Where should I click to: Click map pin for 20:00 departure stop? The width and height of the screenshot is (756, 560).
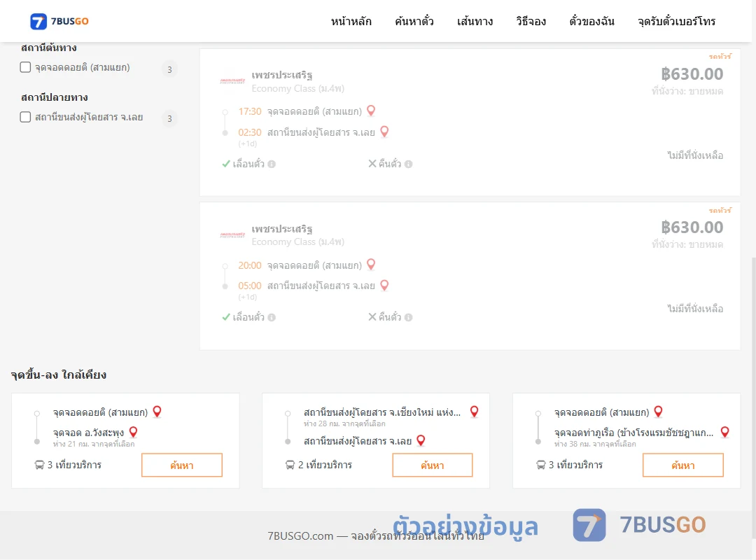click(371, 265)
